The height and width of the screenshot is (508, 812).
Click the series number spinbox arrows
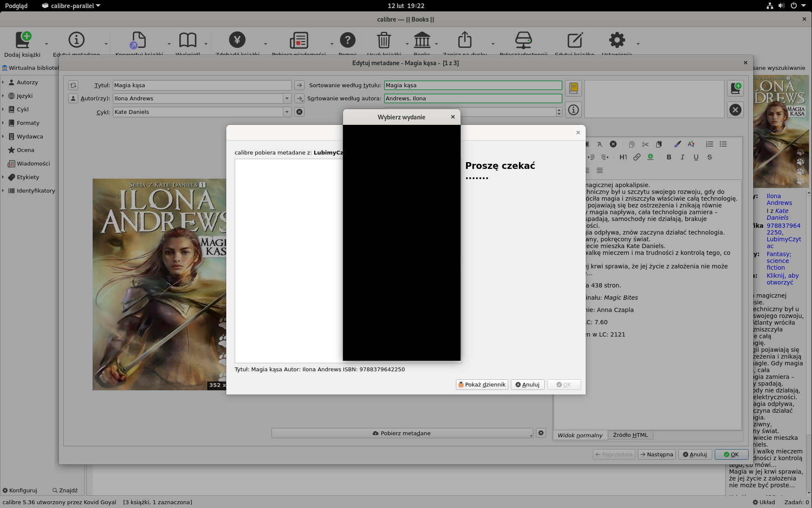pos(559,112)
